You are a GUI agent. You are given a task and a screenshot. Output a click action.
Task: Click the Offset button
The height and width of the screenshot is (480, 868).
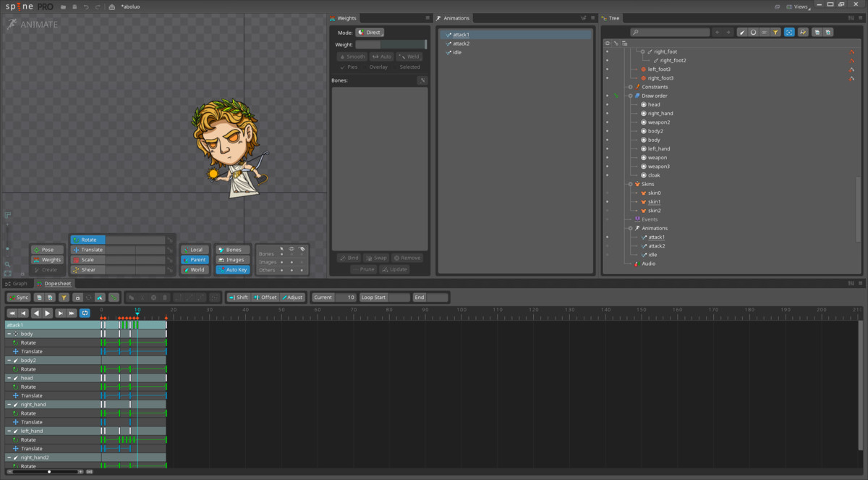pos(265,298)
